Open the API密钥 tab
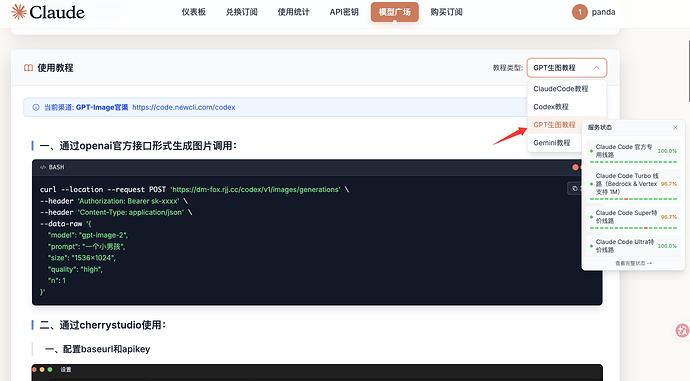 point(344,12)
